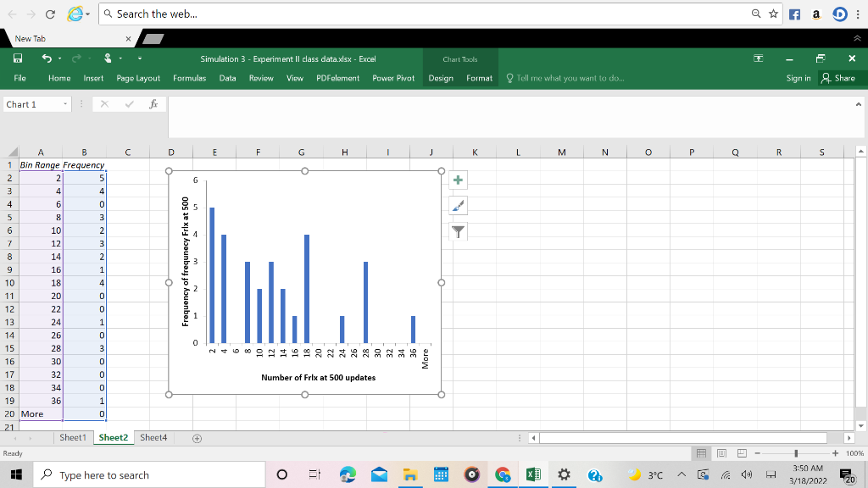The height and width of the screenshot is (488, 868).
Task: Click the Tell me what you want box
Action: click(565, 78)
